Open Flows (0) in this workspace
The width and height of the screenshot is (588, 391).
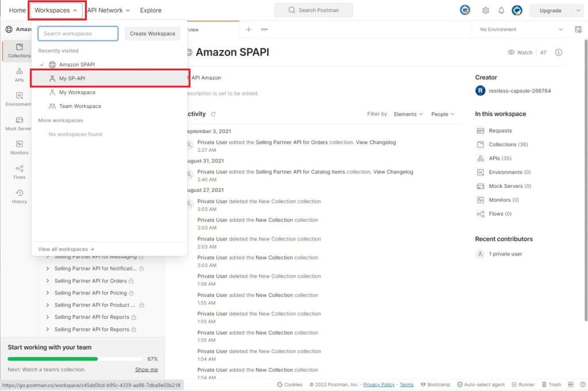click(x=494, y=214)
